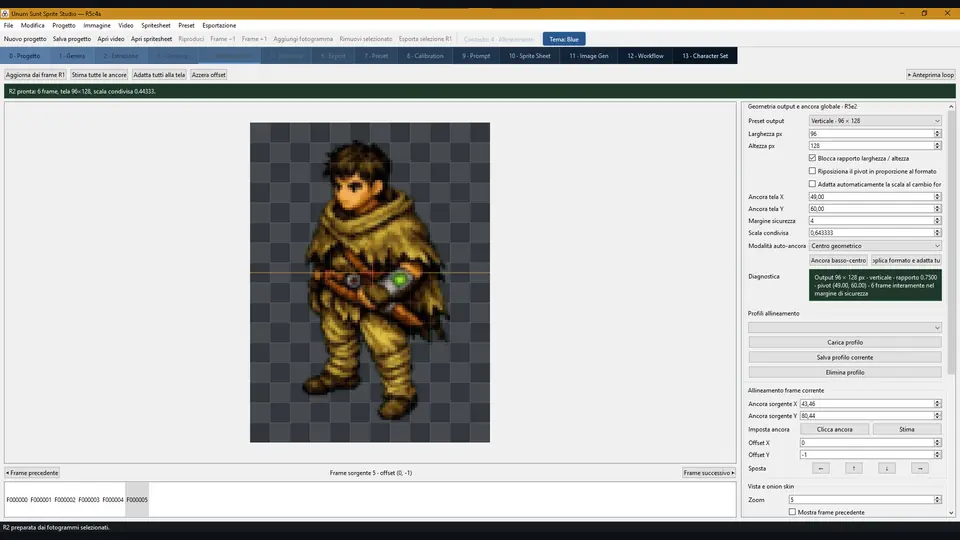Screen dimensions: 960x540
Task: Click the Stima tutte le ancore button
Action: (x=99, y=75)
